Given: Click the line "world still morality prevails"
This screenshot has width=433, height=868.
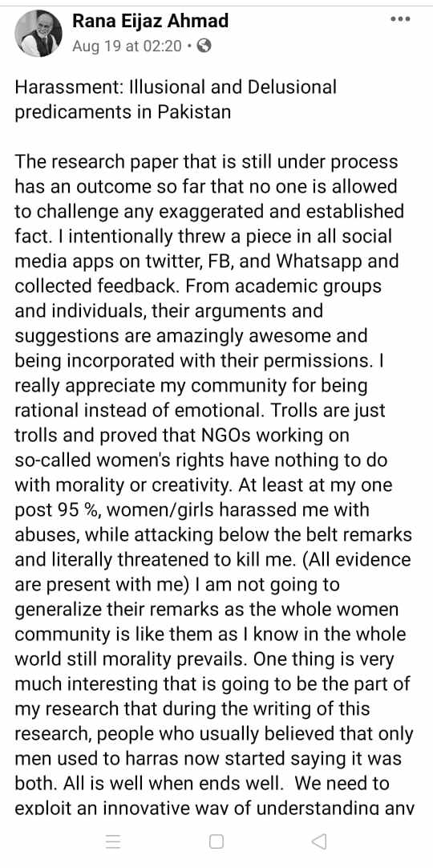Looking at the screenshot, I should click(x=204, y=659).
